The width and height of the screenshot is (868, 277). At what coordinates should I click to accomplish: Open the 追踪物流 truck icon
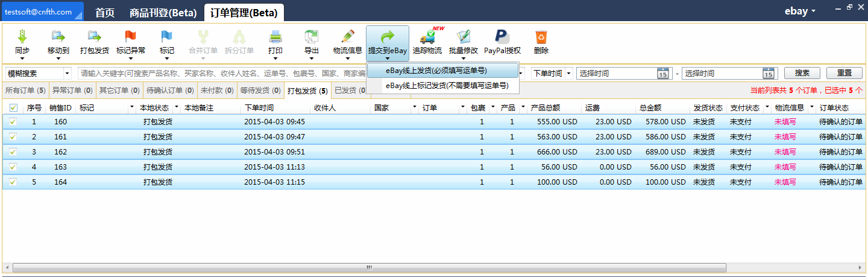[x=427, y=36]
